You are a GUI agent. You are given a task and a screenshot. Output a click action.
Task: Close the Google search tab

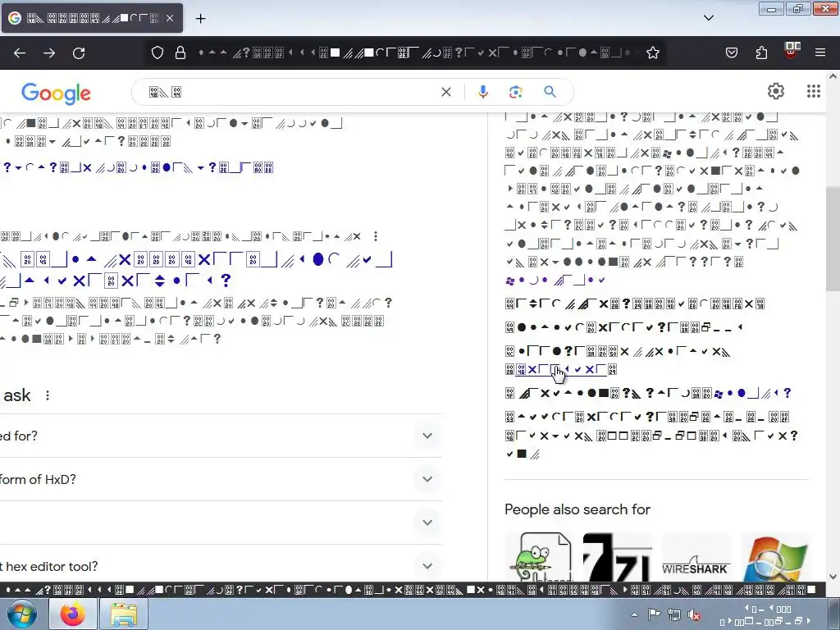click(x=170, y=18)
